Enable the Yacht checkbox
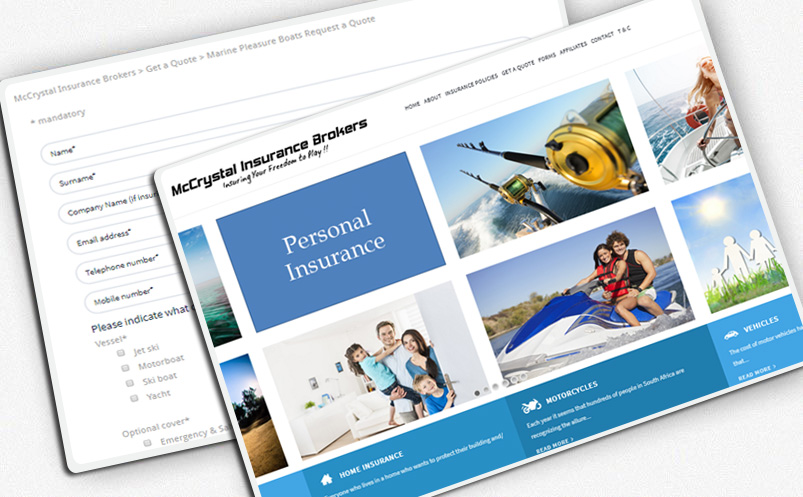803x497 pixels. [x=133, y=397]
